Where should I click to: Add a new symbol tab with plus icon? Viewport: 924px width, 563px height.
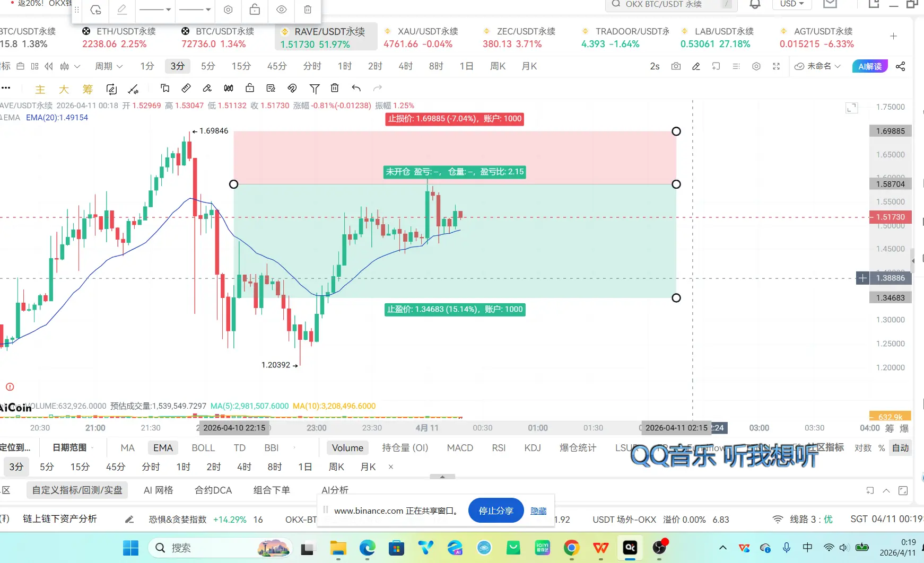[x=893, y=36]
